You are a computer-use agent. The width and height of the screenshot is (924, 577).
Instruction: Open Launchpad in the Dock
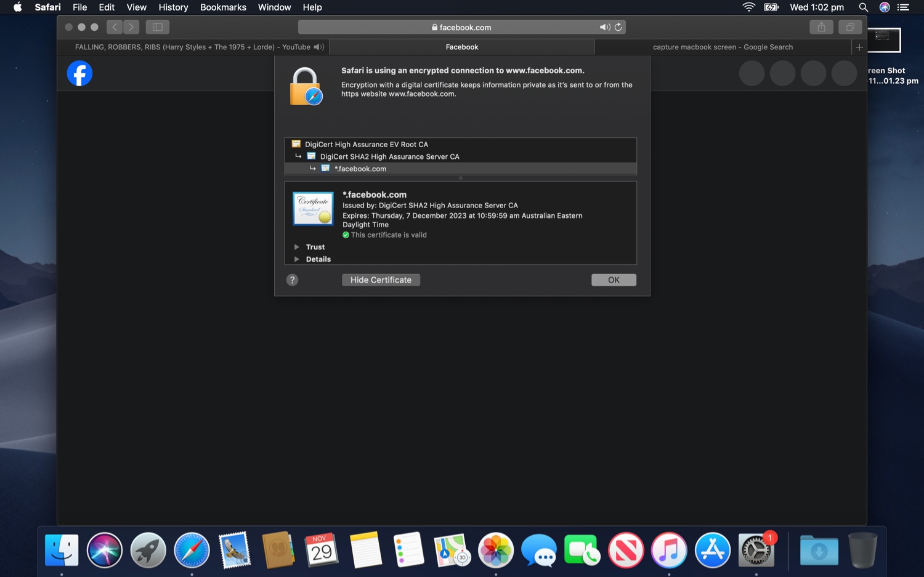[x=148, y=550]
